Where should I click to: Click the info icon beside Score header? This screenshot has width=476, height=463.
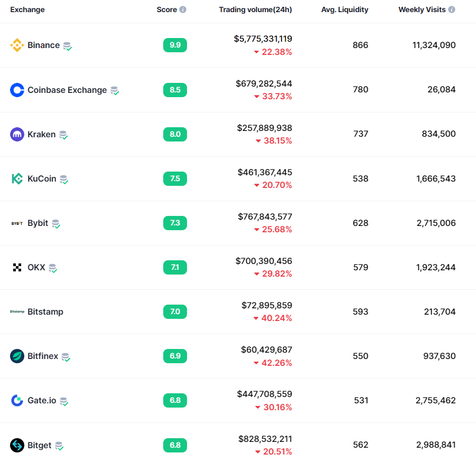tap(183, 10)
